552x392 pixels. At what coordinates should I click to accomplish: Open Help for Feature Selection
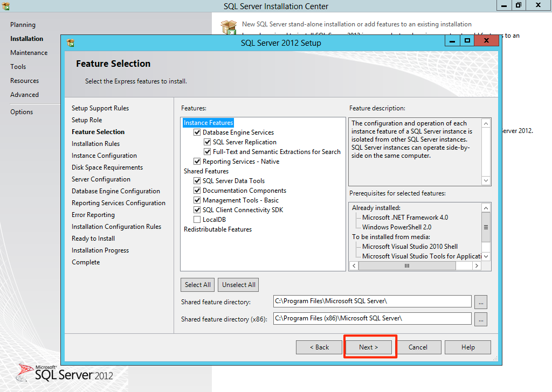tap(468, 347)
